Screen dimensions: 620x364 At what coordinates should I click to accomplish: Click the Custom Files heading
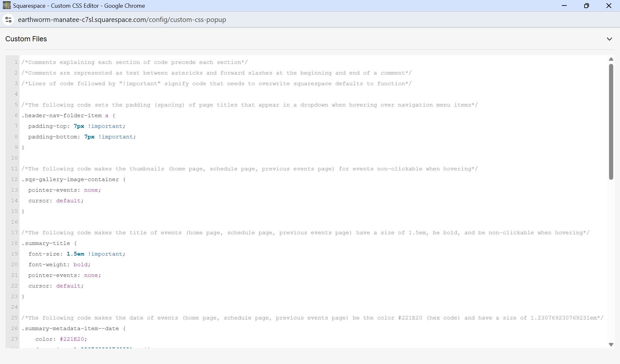(26, 39)
